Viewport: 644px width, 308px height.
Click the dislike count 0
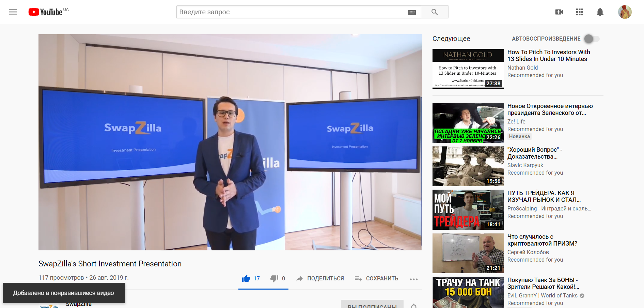(x=283, y=278)
